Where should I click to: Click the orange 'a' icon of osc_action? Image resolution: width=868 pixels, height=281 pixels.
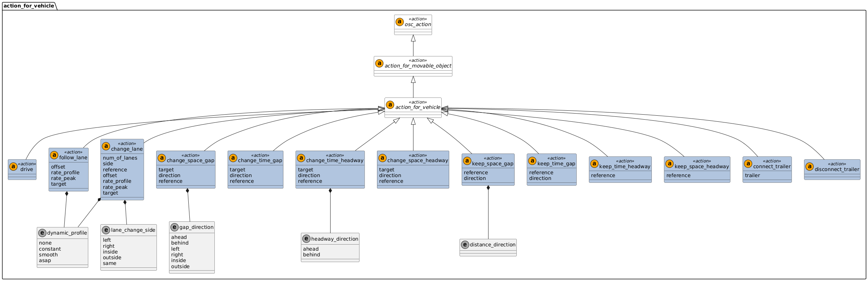click(400, 22)
